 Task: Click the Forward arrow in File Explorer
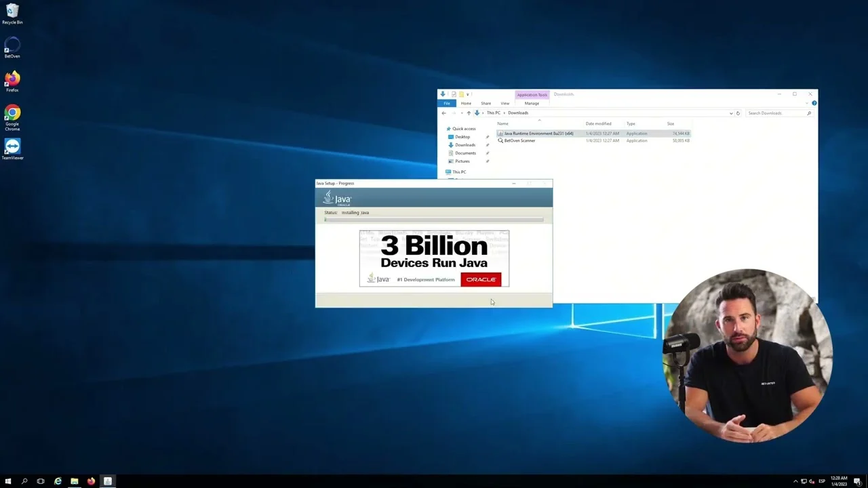[454, 113]
